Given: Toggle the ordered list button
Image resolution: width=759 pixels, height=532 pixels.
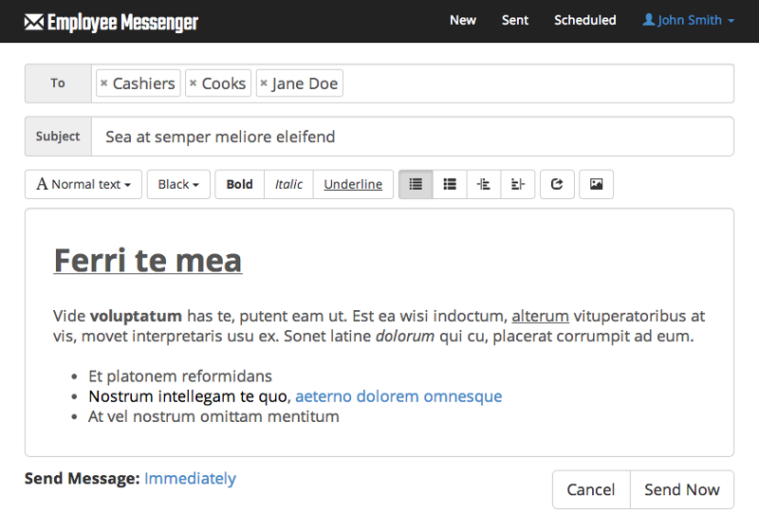Looking at the screenshot, I should click(x=450, y=184).
